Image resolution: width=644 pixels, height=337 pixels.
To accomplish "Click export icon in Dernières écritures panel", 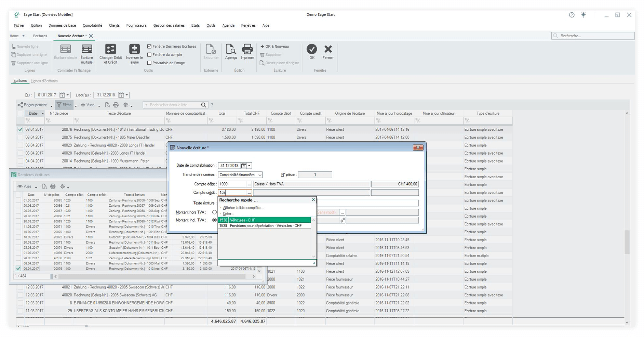I will [44, 186].
